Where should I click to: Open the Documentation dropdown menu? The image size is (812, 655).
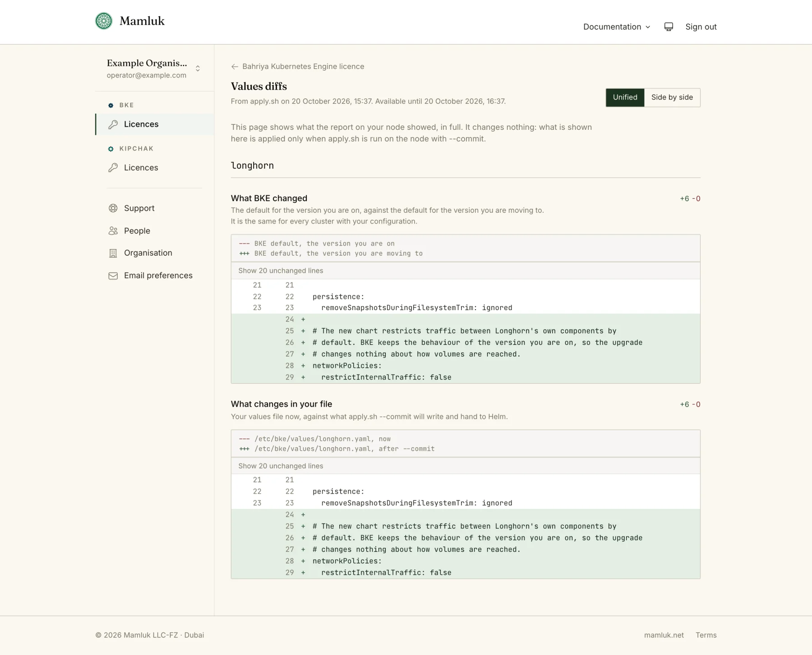coord(617,27)
